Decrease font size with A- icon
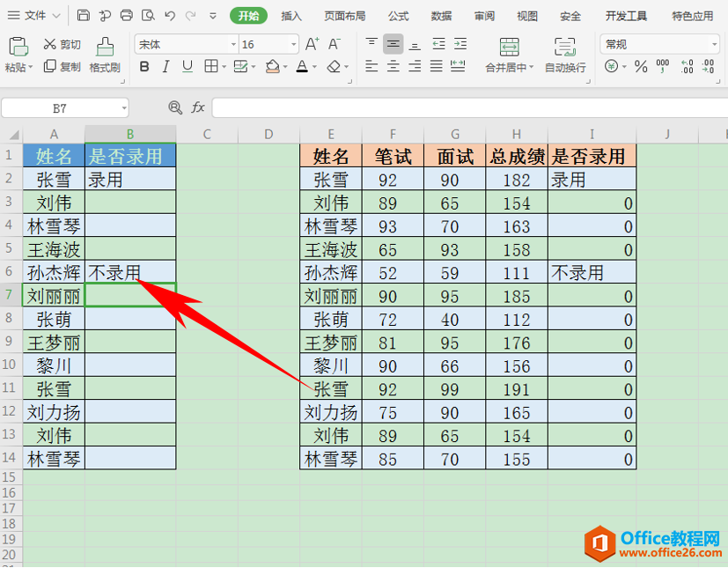 pos(335,44)
